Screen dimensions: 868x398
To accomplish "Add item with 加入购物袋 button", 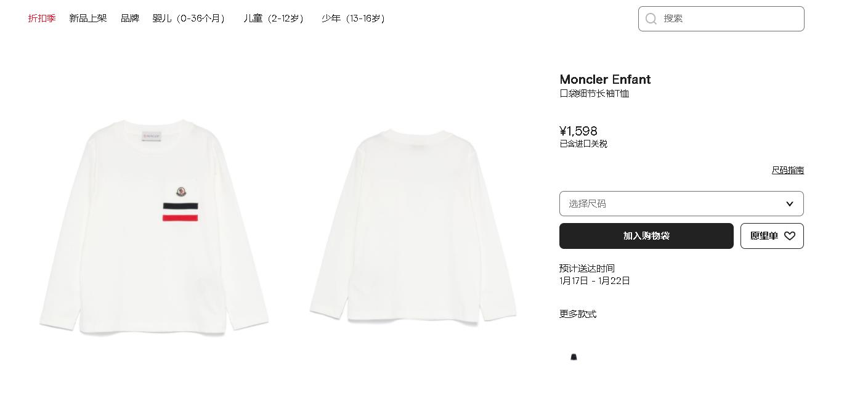I will [646, 236].
